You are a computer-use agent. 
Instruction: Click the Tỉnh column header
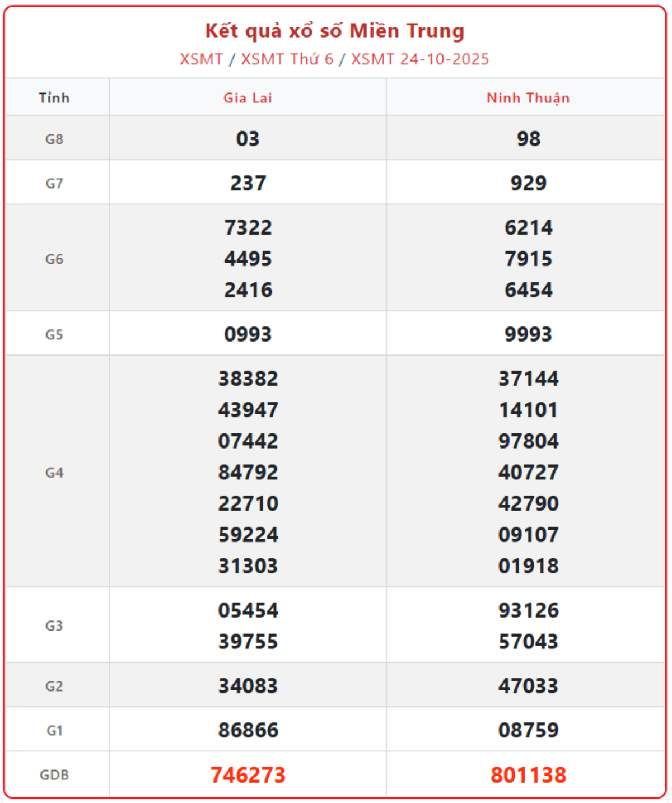tap(54, 98)
